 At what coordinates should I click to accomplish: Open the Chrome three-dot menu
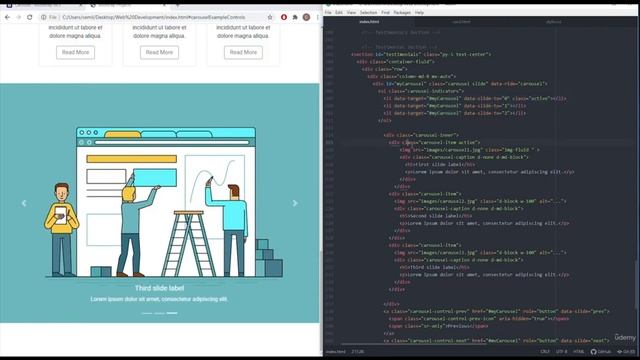(x=318, y=17)
